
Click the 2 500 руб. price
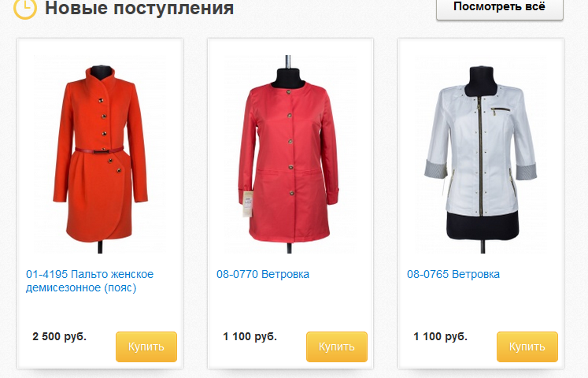point(59,336)
